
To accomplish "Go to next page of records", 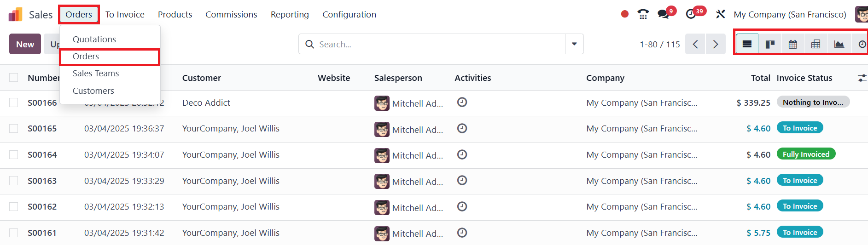I will (x=715, y=44).
